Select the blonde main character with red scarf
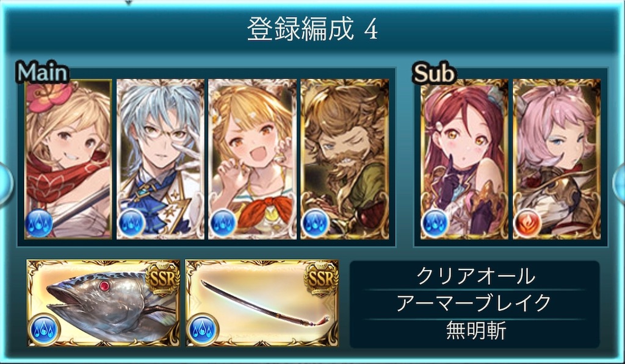 tap(68, 159)
